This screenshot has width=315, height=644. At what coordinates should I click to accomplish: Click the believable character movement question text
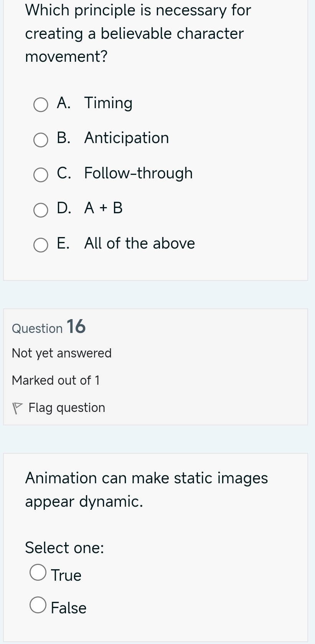138,33
